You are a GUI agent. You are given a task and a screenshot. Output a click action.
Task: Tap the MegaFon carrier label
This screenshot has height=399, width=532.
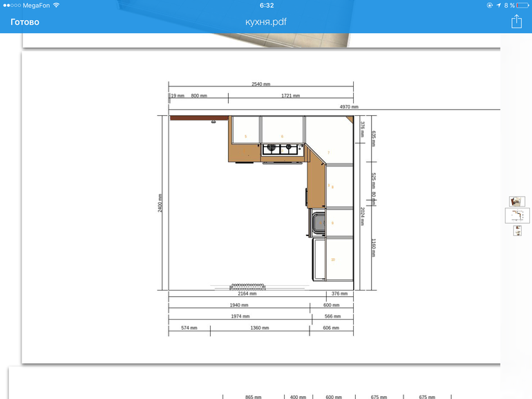[x=36, y=5]
